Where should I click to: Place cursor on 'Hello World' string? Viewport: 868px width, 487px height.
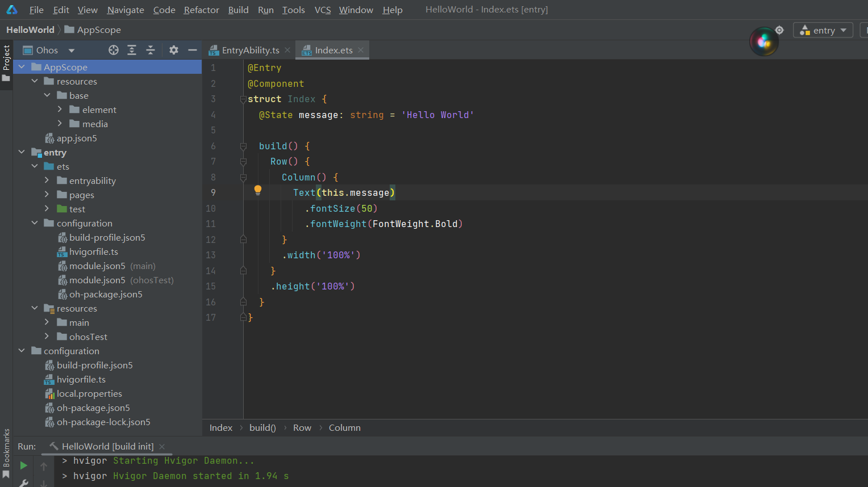(437, 115)
